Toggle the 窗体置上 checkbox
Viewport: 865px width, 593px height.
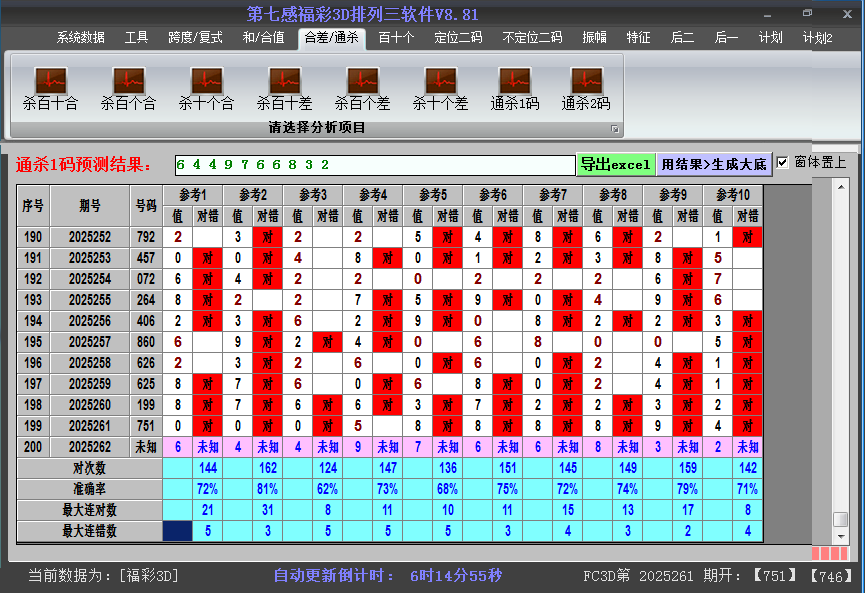[x=783, y=163]
